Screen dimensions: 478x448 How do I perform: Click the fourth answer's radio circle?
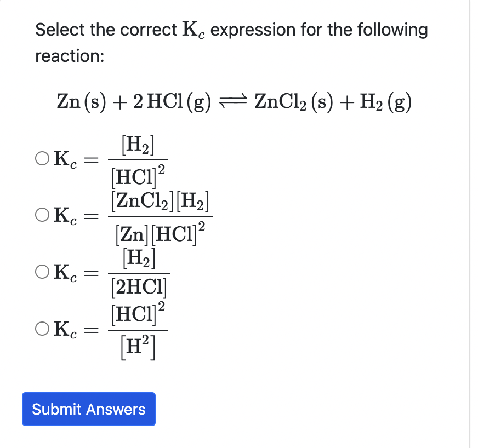[41, 329]
